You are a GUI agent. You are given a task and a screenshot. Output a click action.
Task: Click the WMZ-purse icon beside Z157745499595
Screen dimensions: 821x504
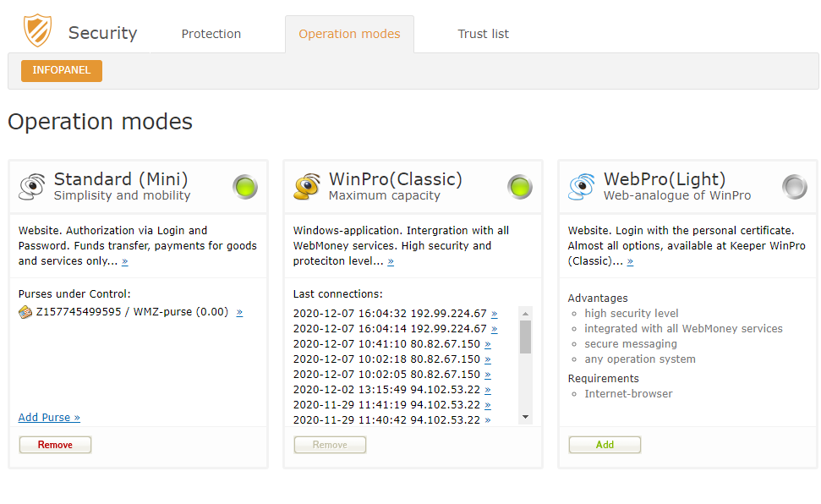[x=25, y=312]
